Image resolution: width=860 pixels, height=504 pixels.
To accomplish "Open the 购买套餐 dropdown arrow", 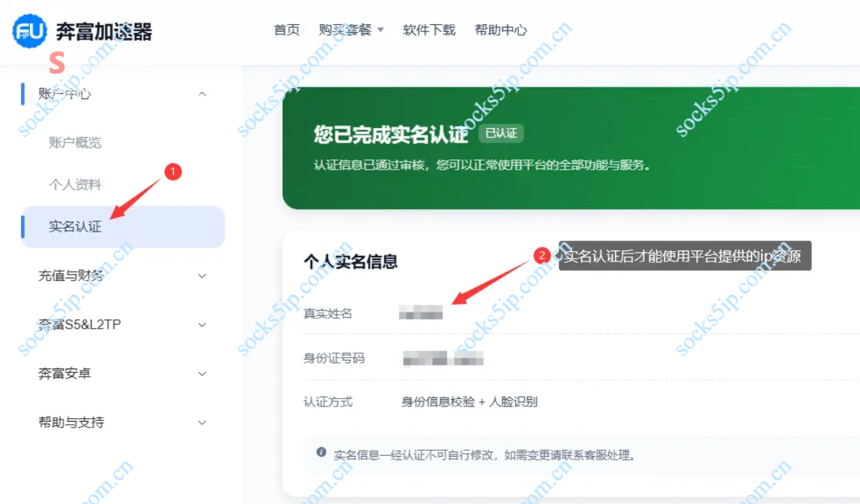I will pos(380,30).
